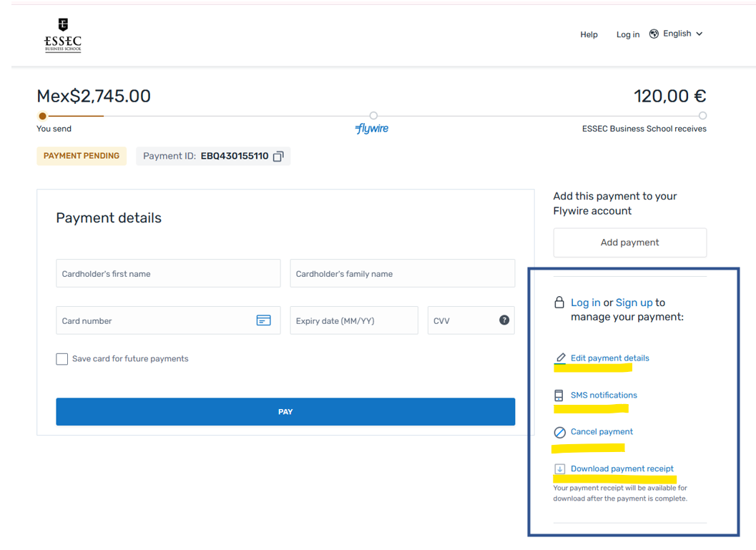The width and height of the screenshot is (756, 550).
Task: Open SMS notifications link
Action: 604,396
